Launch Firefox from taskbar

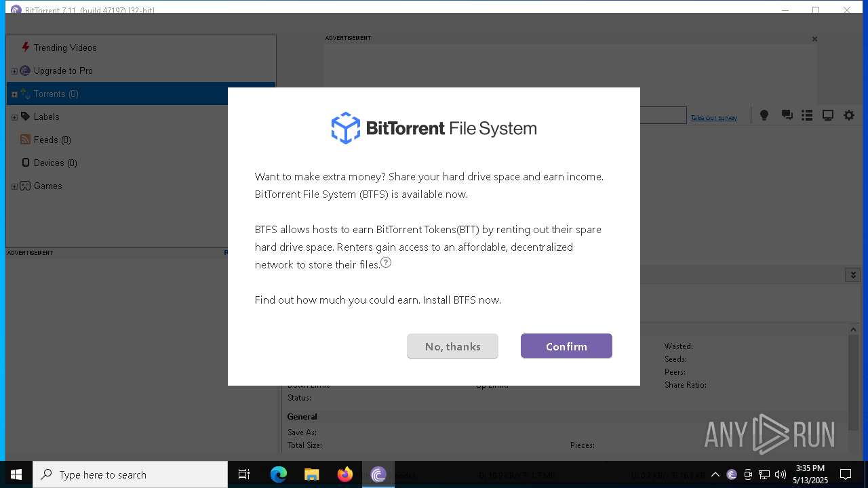coord(345,474)
